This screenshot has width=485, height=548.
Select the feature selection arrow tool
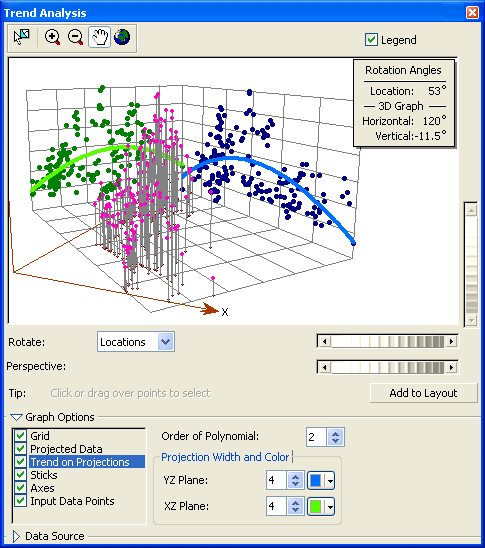(x=22, y=37)
